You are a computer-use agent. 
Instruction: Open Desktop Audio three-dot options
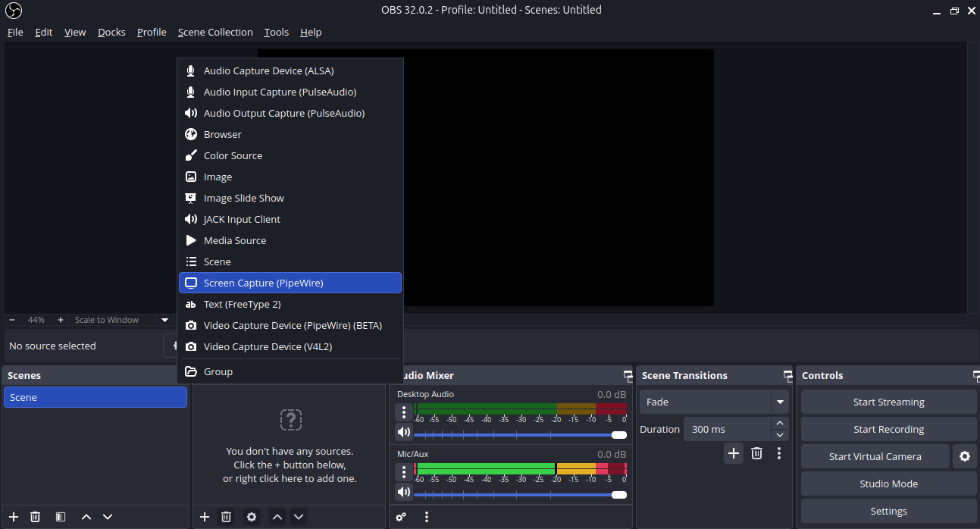tap(404, 412)
